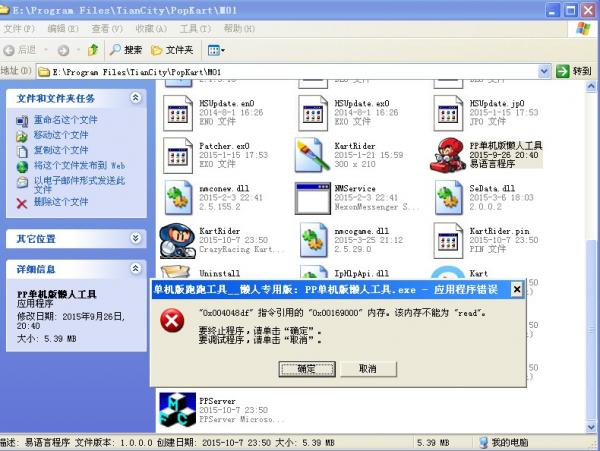The image size is (600, 451).
Task: Click 我的电脑 in the status bar
Action: pyautogui.click(x=504, y=443)
